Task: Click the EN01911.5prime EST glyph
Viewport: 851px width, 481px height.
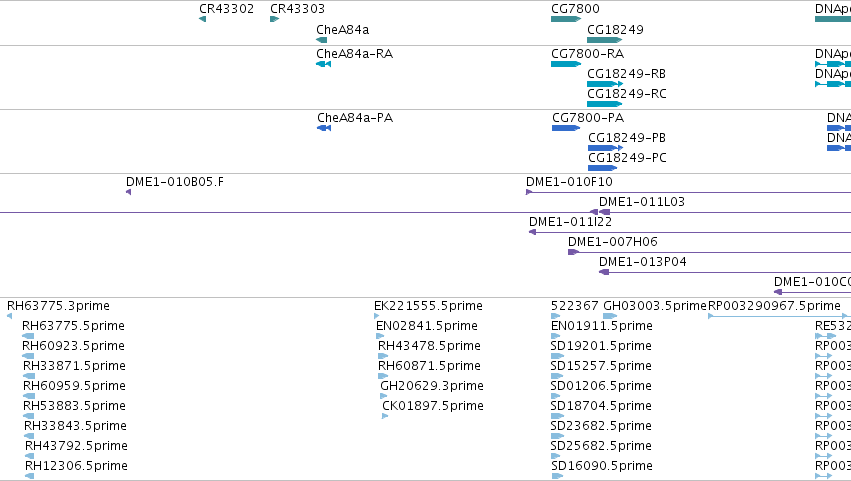Action: [555, 337]
